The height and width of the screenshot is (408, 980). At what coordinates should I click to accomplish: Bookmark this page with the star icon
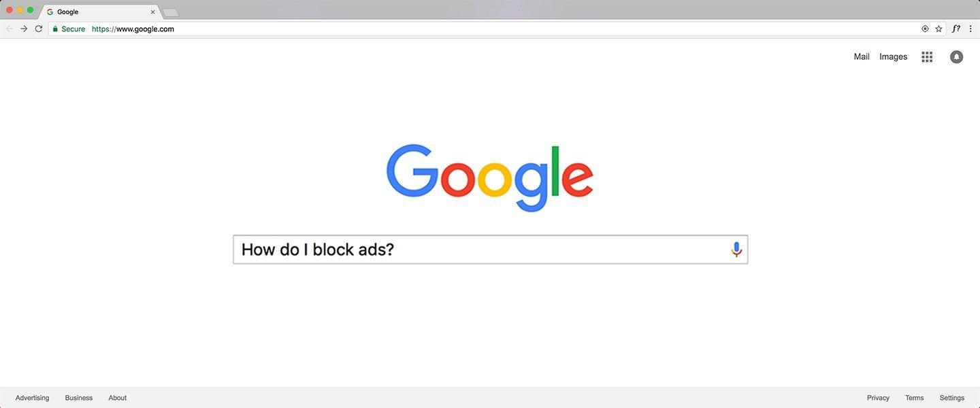(939, 29)
